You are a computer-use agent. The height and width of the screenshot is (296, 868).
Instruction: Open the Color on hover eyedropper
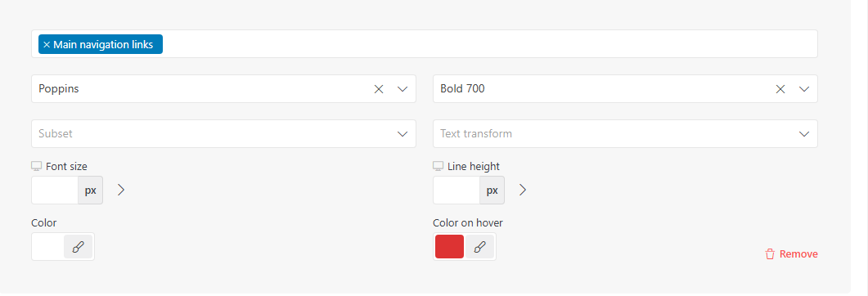pos(480,247)
